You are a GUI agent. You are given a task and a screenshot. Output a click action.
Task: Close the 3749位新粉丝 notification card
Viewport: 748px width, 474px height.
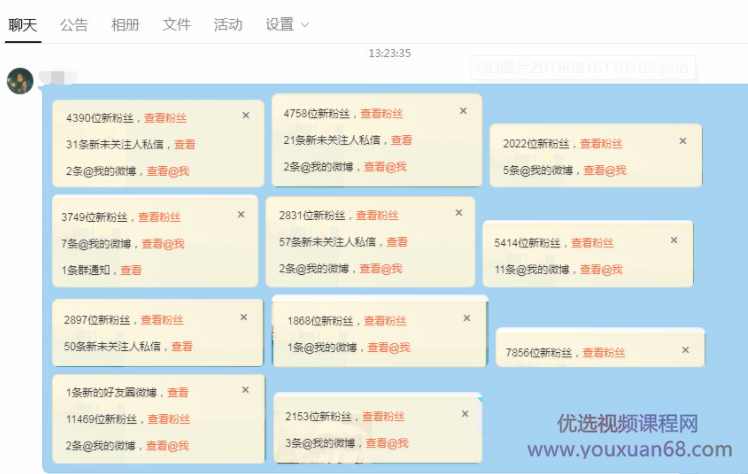(x=241, y=215)
